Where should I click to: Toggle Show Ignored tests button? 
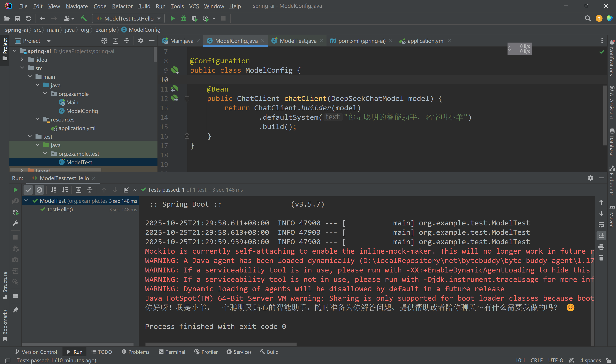tap(39, 190)
